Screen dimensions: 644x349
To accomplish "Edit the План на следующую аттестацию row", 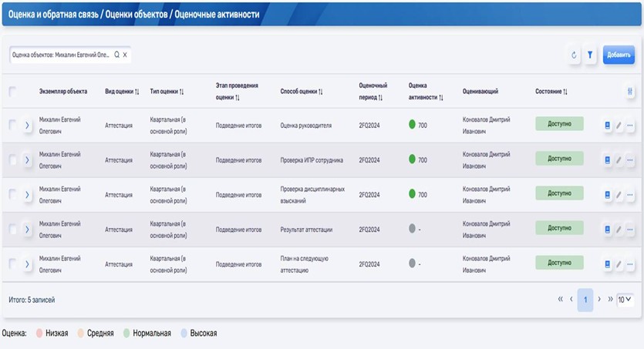I will (619, 264).
